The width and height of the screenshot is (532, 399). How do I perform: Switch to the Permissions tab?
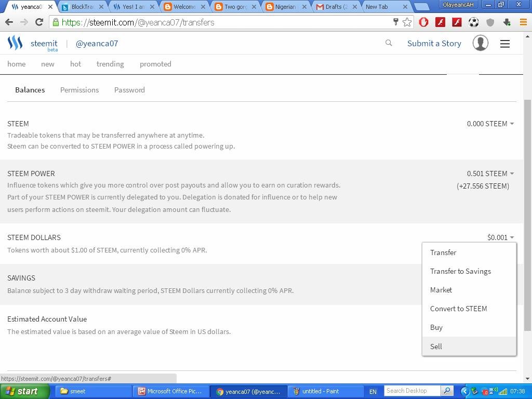(x=79, y=90)
